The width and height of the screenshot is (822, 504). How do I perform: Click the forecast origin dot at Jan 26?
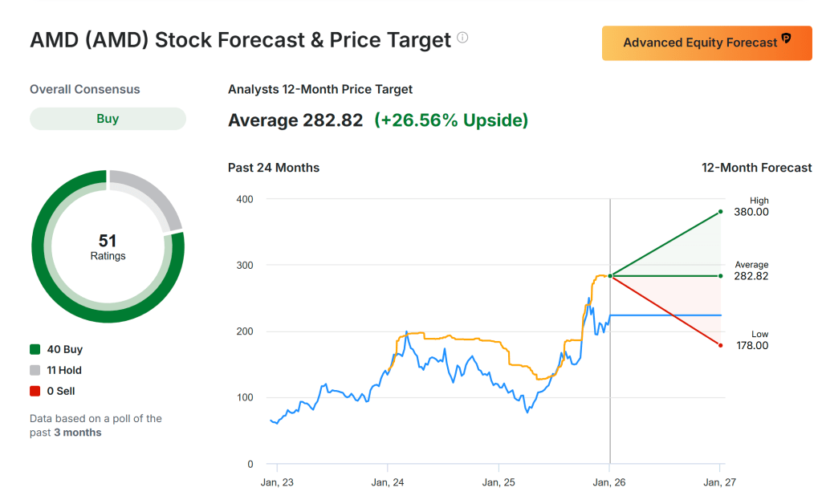(610, 276)
